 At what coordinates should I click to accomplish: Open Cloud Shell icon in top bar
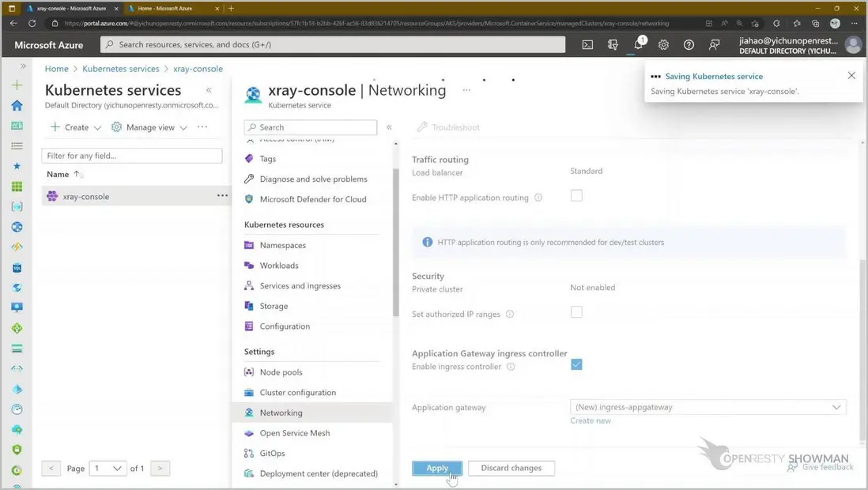point(587,45)
